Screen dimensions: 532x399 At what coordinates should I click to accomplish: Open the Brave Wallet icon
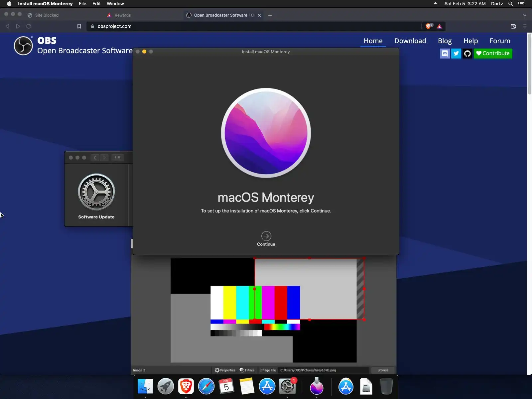coord(513,26)
